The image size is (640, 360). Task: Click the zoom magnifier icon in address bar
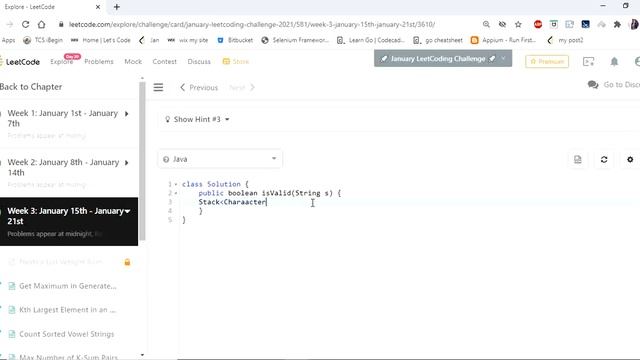pos(486,24)
